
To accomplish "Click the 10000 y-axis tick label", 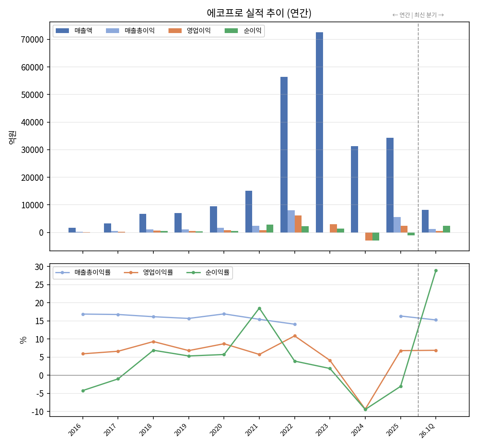I will [32, 205].
